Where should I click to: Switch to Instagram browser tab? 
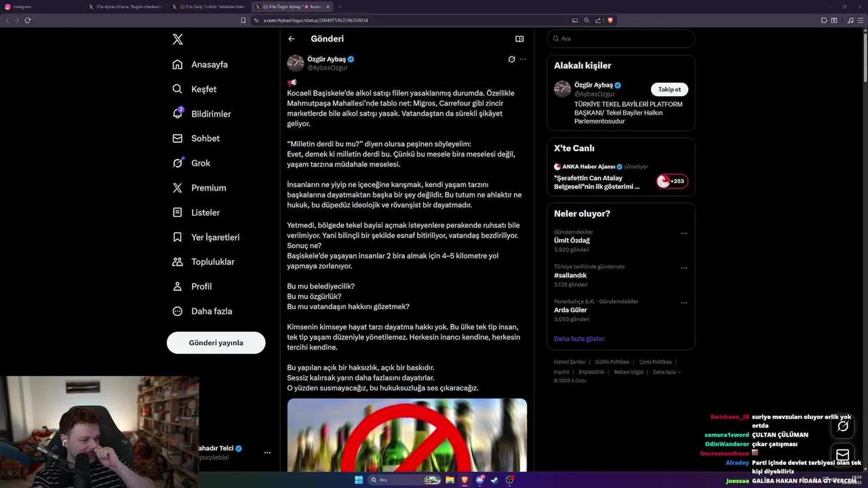point(41,6)
